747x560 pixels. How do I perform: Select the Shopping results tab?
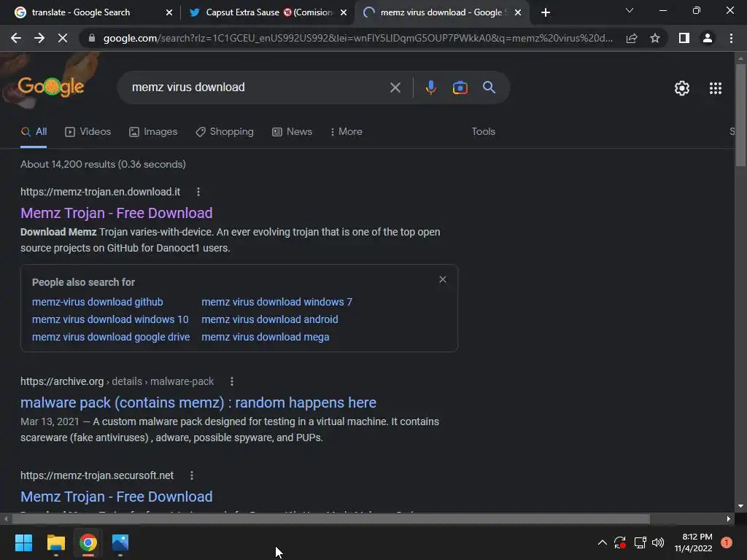225,131
